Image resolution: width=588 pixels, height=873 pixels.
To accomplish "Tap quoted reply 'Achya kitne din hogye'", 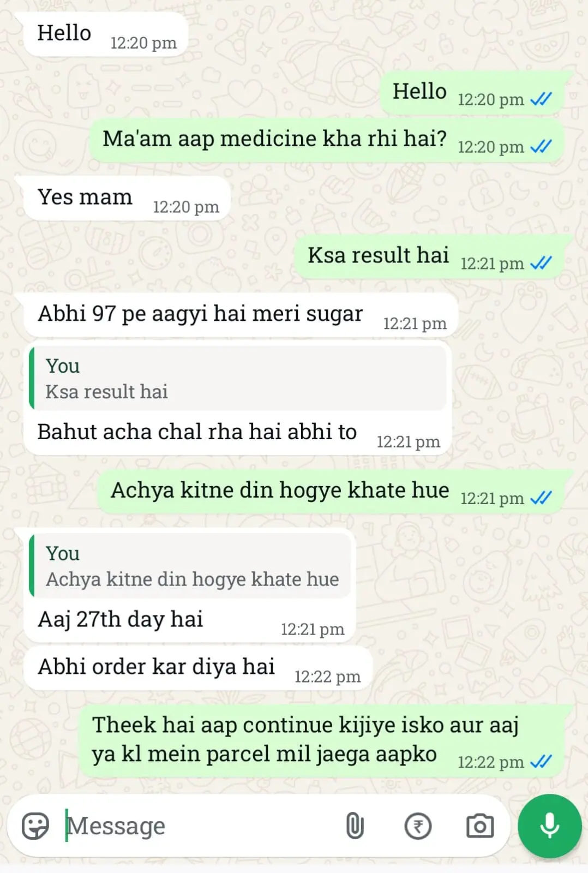I will pos(189,566).
